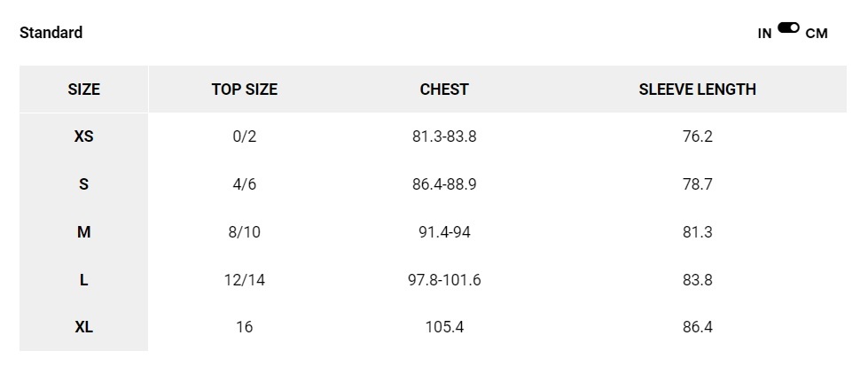Click chest value 97.8-101.6
Screen dimensions: 868x382
pyautogui.click(x=444, y=280)
